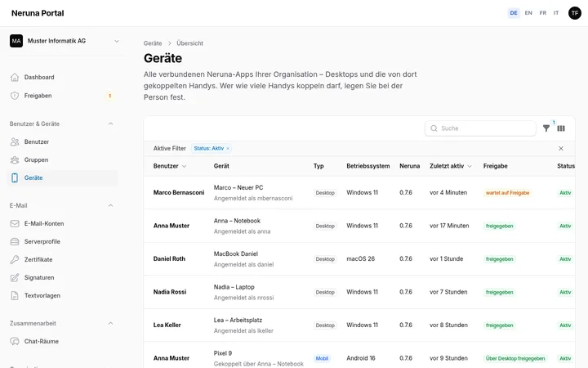Click the Übersicht breadcrumb

coord(189,43)
